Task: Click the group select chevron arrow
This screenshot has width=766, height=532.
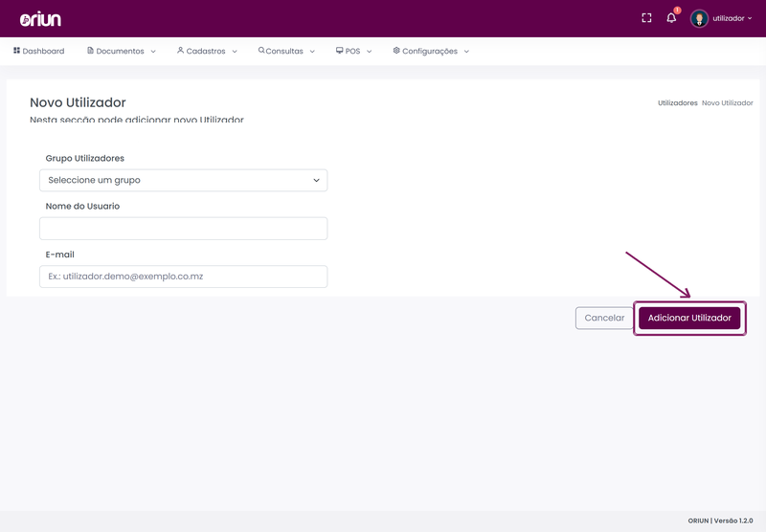Action: tap(316, 181)
